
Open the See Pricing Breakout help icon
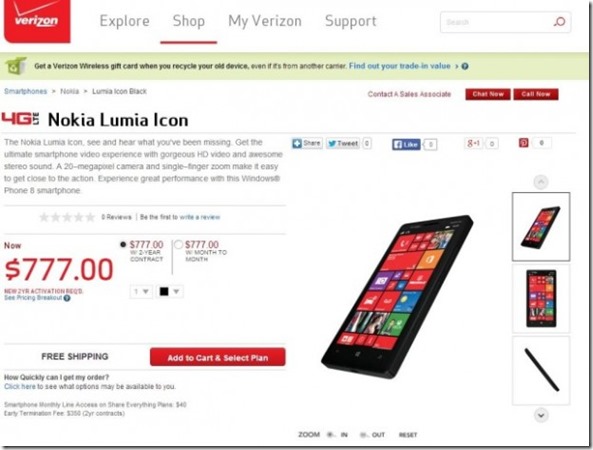(x=67, y=298)
